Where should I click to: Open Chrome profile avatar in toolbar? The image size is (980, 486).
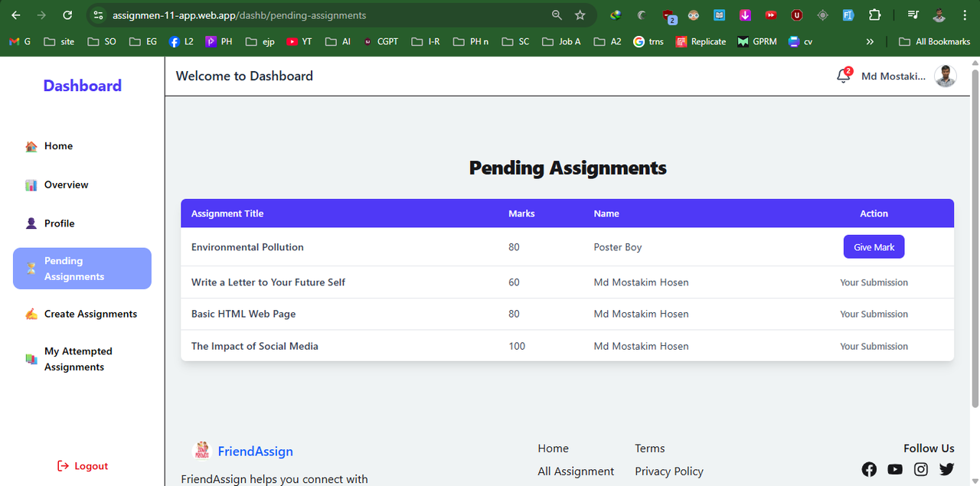click(x=939, y=15)
